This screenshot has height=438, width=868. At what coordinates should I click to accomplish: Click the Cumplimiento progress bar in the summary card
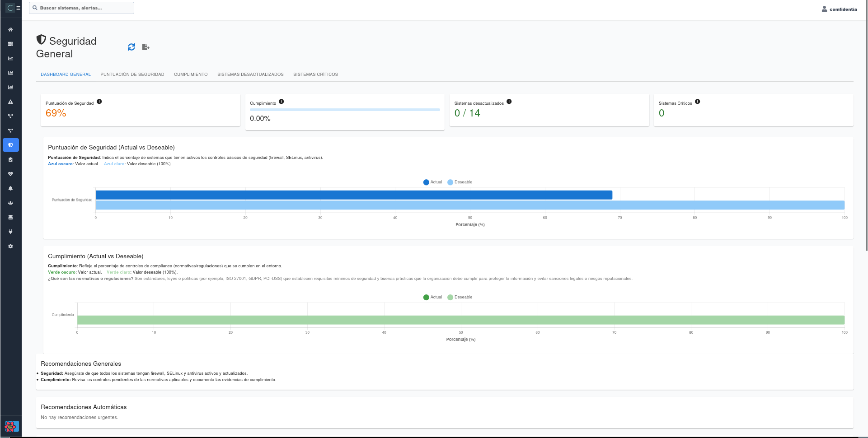(345, 110)
